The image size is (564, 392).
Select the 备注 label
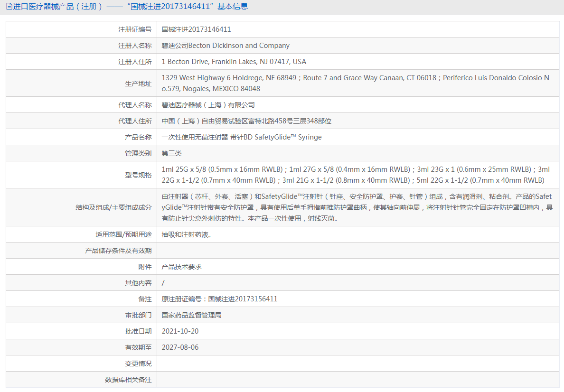click(145, 299)
